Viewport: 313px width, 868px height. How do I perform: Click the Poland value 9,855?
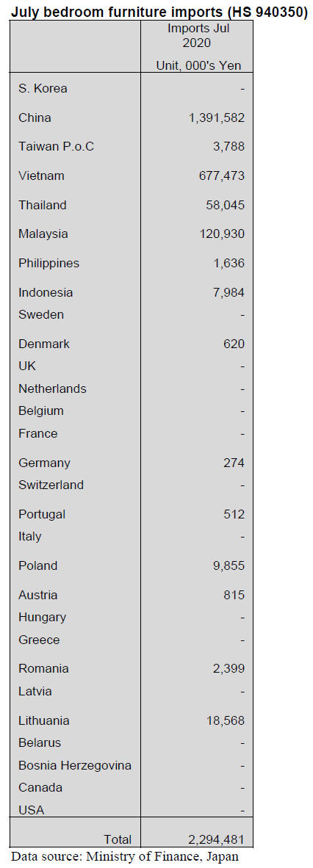[228, 565]
